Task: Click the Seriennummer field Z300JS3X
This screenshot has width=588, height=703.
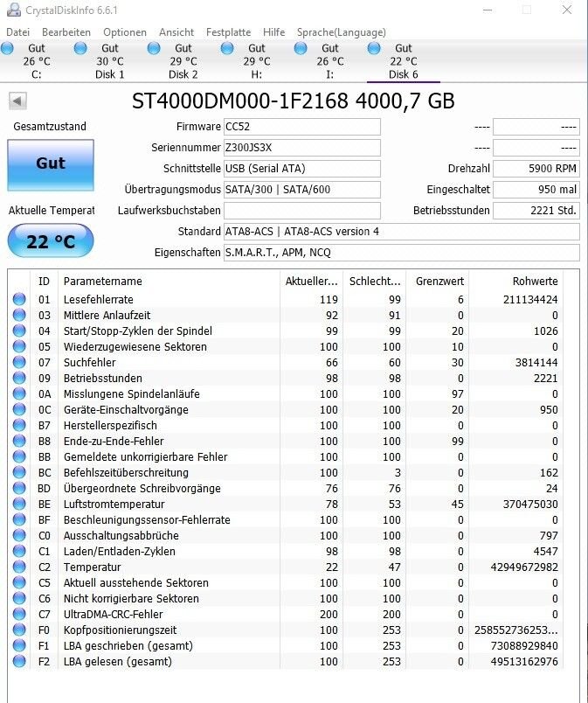Action: 302,148
